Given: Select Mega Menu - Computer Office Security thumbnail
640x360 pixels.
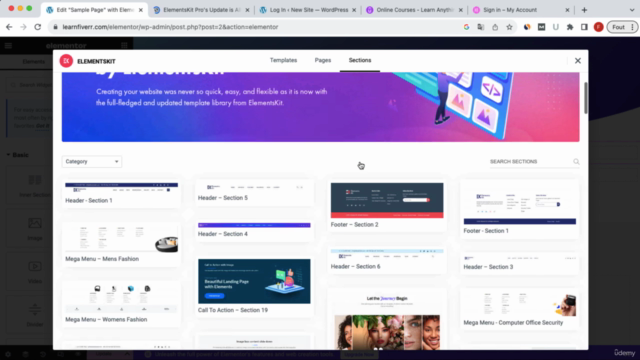Looking at the screenshot, I should [x=520, y=304].
